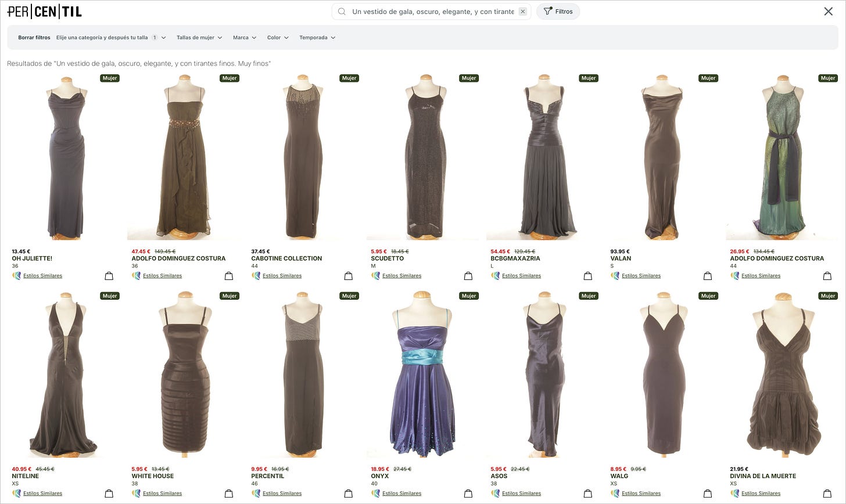The height and width of the screenshot is (504, 846).
Task: Click the SCUDETTO brand name
Action: pos(387,258)
